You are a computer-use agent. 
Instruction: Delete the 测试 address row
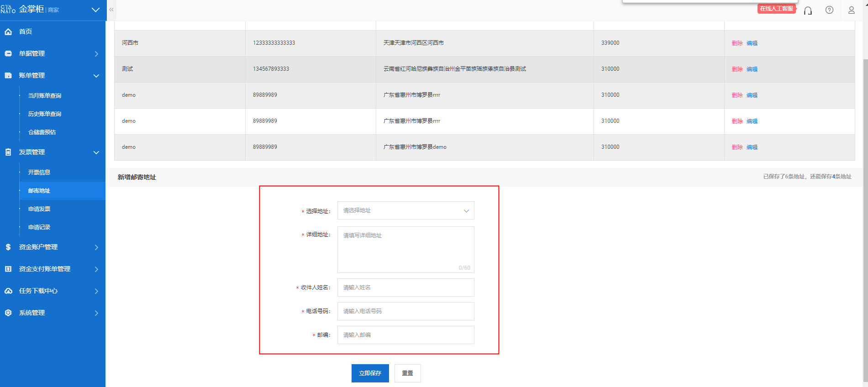pyautogui.click(x=737, y=69)
